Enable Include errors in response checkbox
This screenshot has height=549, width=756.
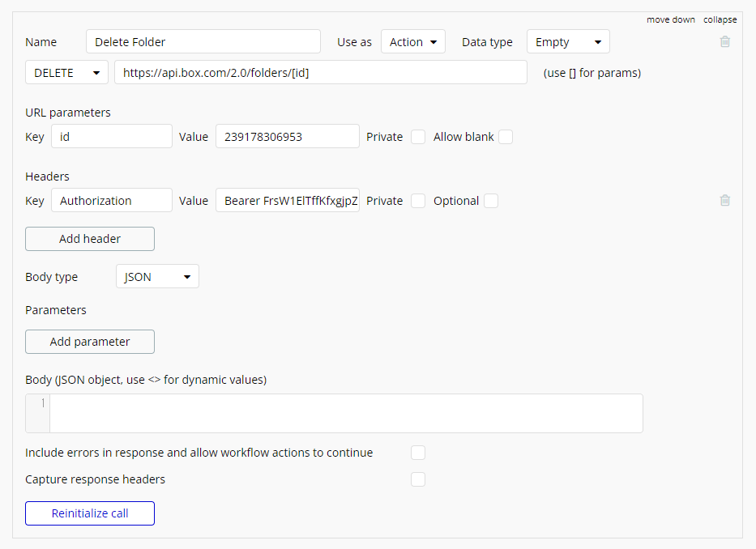coord(418,453)
